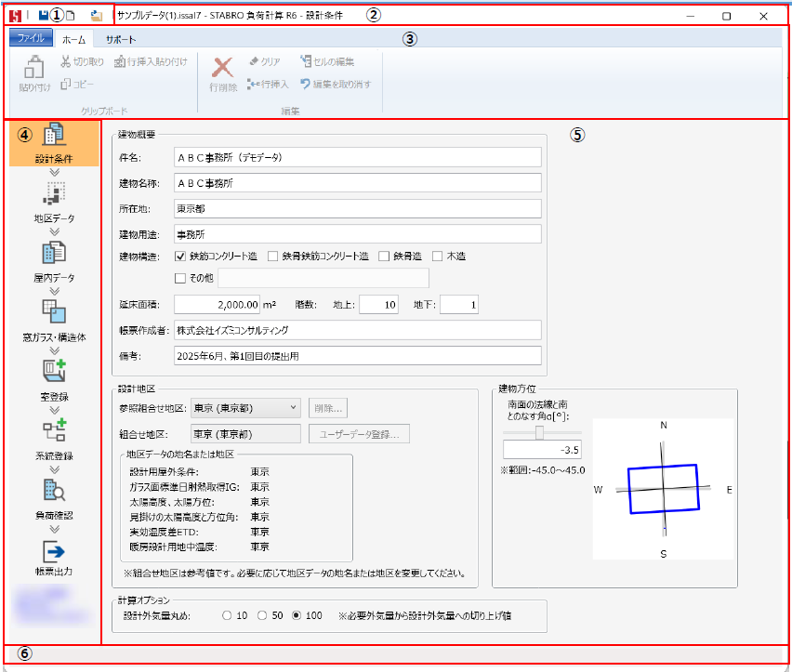Enable the 木造 checkbox
792x672 pixels.
pos(438,256)
